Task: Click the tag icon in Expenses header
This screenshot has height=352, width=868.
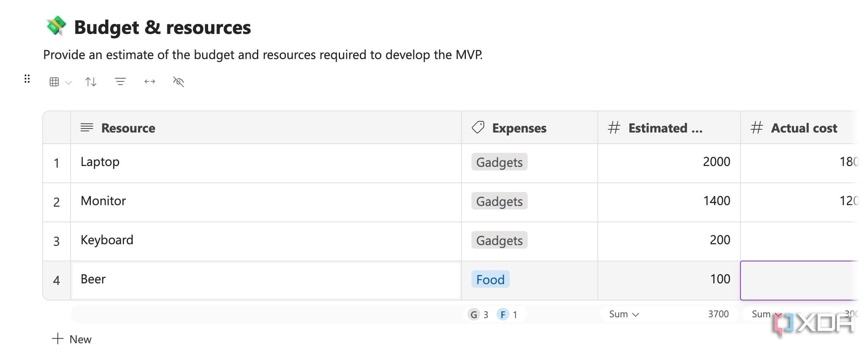Action: click(478, 128)
